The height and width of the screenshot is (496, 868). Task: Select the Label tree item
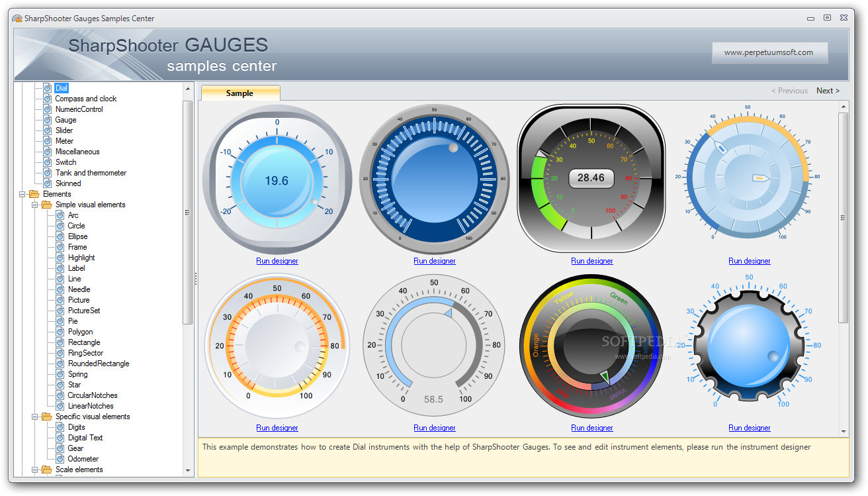pos(76,268)
